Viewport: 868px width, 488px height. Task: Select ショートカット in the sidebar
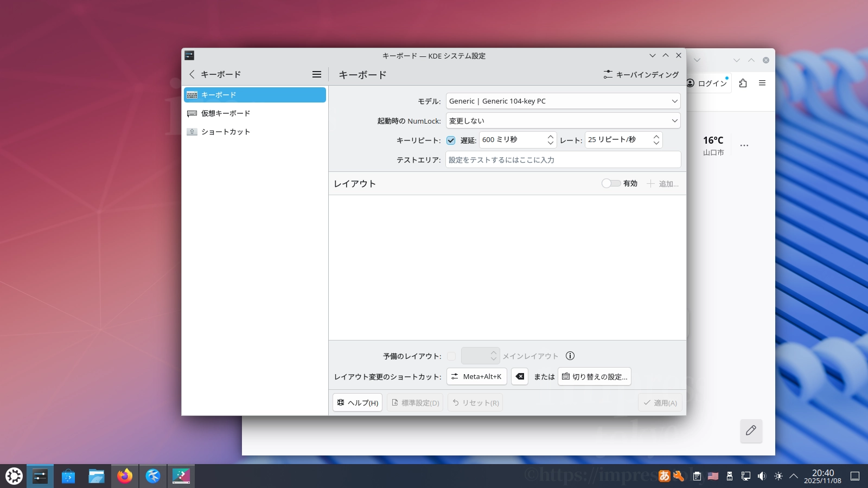[x=255, y=132]
